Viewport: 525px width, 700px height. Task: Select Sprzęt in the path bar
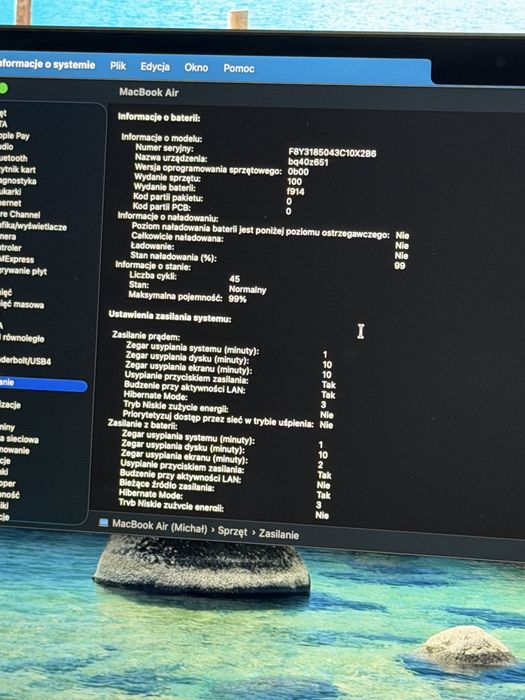[233, 531]
